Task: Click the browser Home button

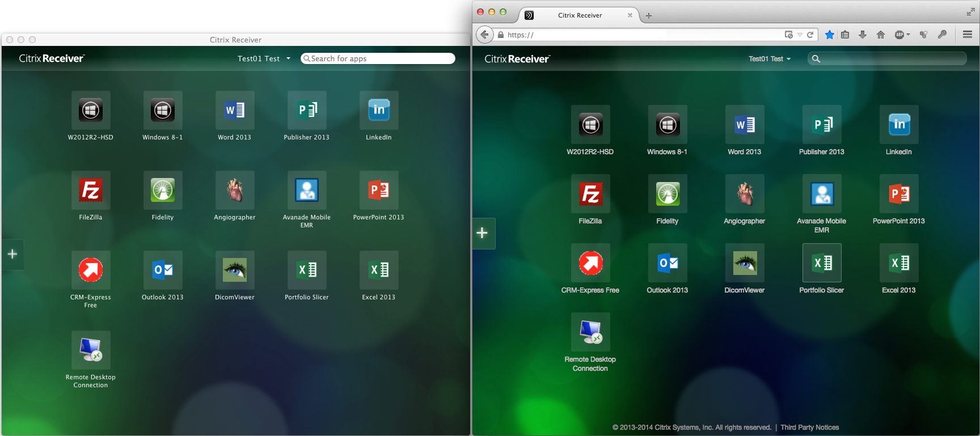Action: (x=880, y=35)
